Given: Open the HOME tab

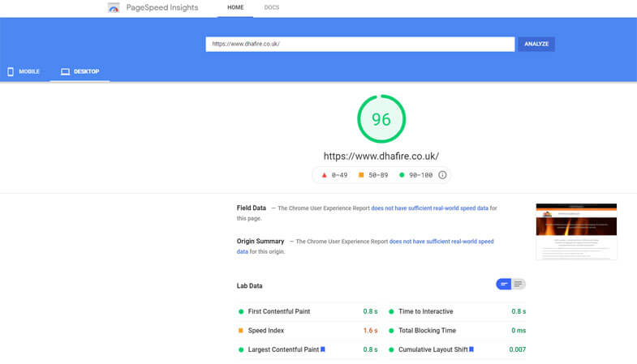Looking at the screenshot, I should click(235, 8).
